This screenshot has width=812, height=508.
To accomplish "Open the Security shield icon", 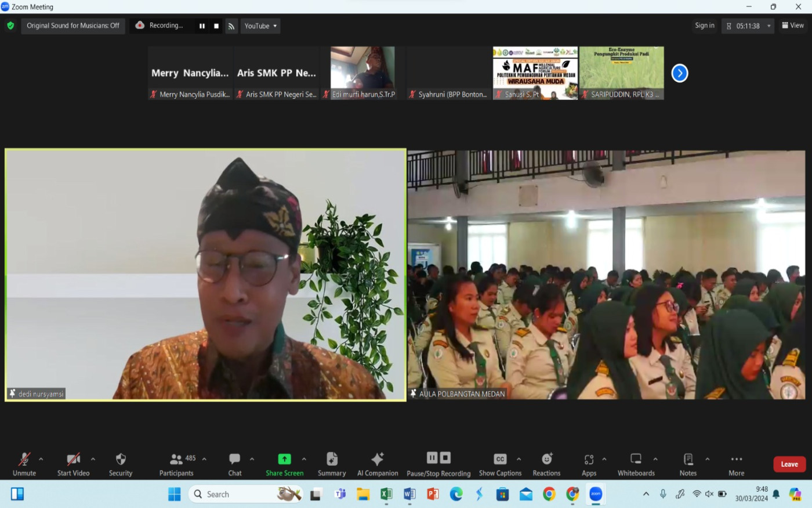I will [x=121, y=460].
